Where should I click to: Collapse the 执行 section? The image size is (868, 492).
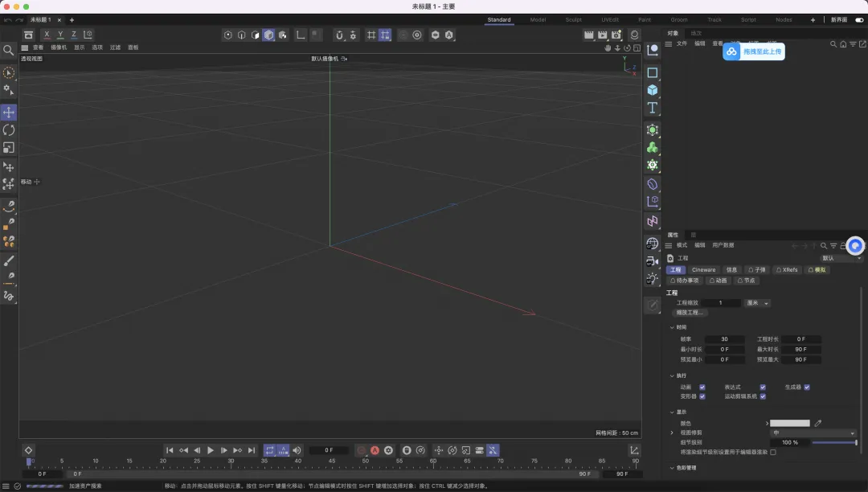(672, 375)
